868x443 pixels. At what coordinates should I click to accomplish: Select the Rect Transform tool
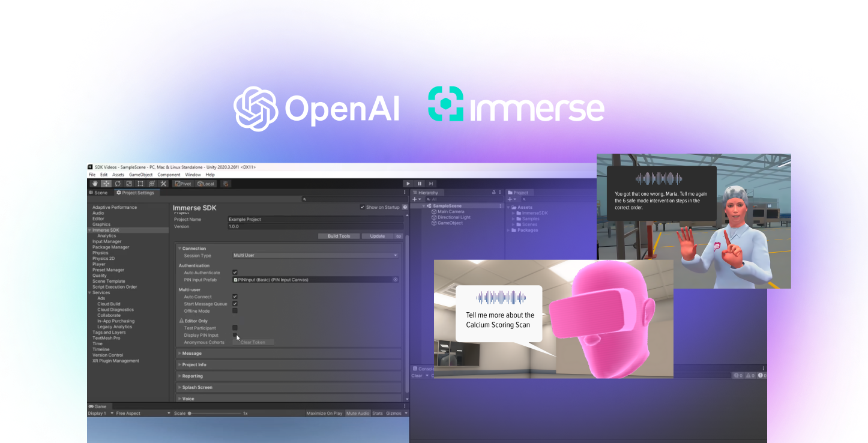click(x=140, y=184)
